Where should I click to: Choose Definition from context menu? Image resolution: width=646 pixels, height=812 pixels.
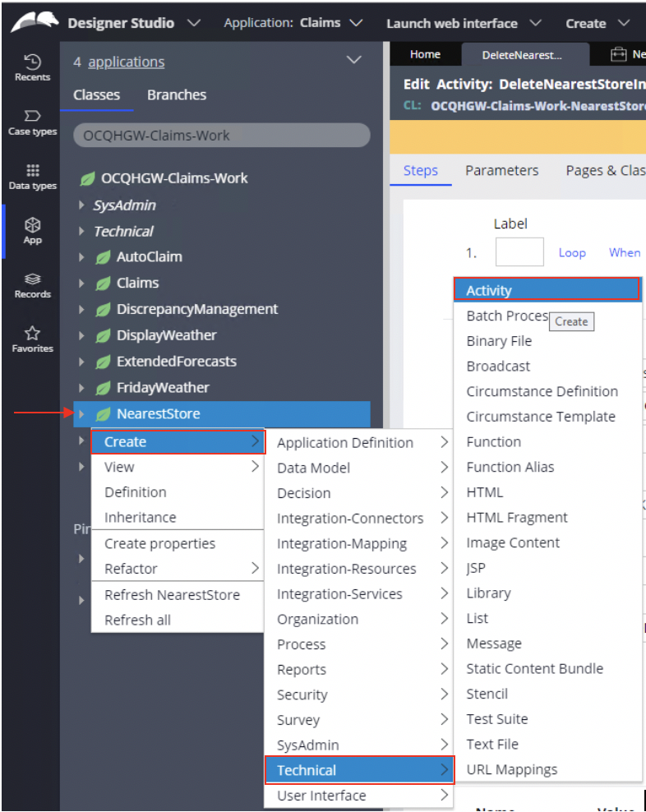pyautogui.click(x=178, y=492)
